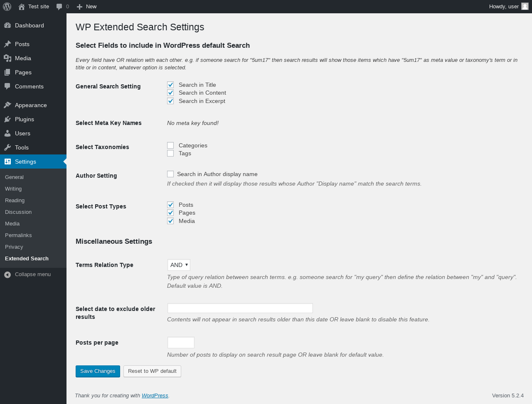The height and width of the screenshot is (404, 532).
Task: Click the WordPress logo icon
Action: click(x=7, y=7)
